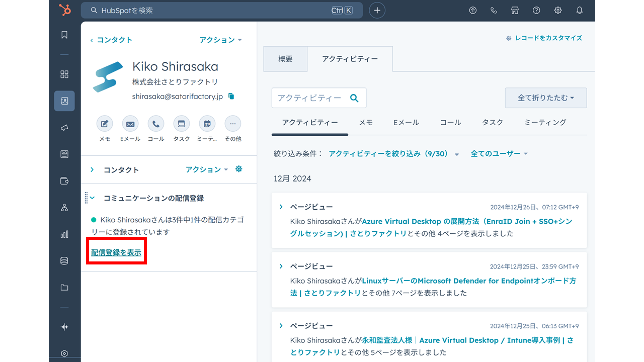644x362 pixels.
Task: Go back to the コンタクト list
Action: pos(111,40)
